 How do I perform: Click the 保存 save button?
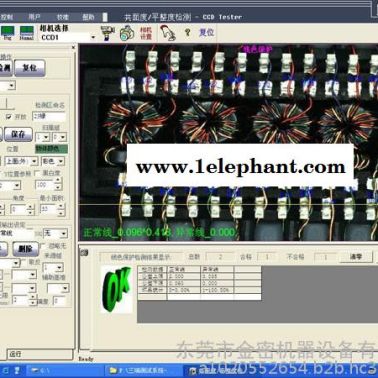coord(18,134)
